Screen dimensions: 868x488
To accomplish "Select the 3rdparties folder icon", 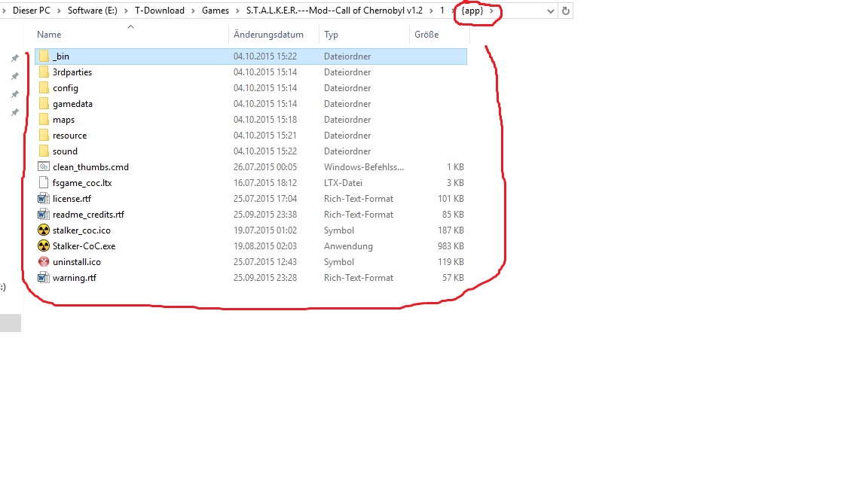I will 44,72.
